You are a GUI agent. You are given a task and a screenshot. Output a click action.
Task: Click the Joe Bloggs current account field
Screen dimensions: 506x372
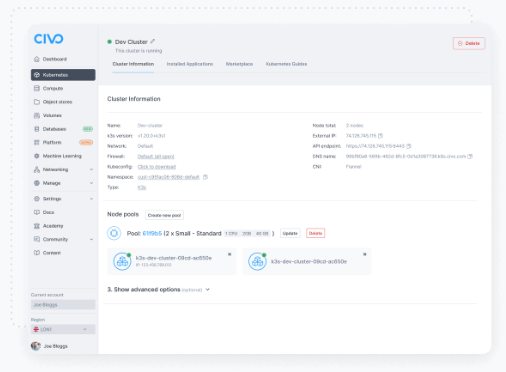point(63,305)
